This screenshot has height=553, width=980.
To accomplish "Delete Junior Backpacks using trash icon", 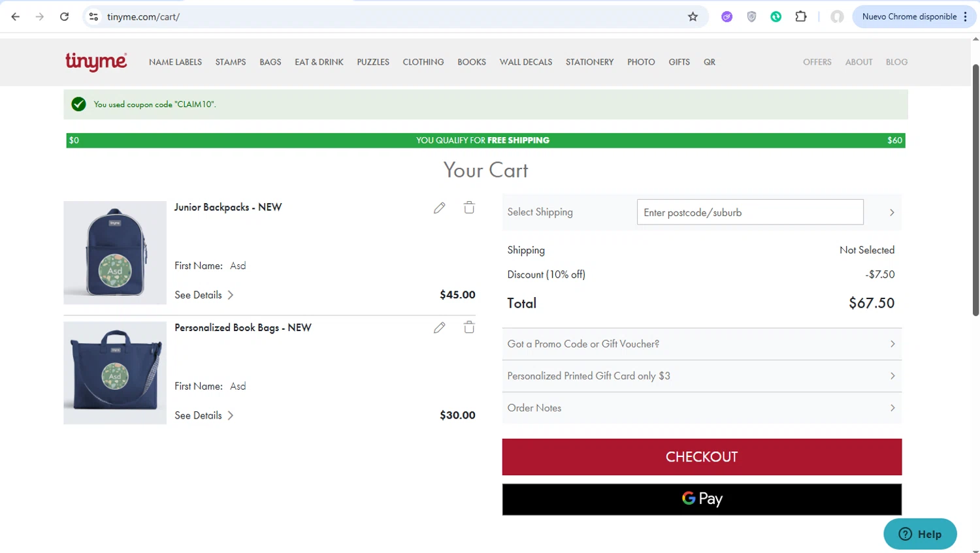I will click(469, 208).
